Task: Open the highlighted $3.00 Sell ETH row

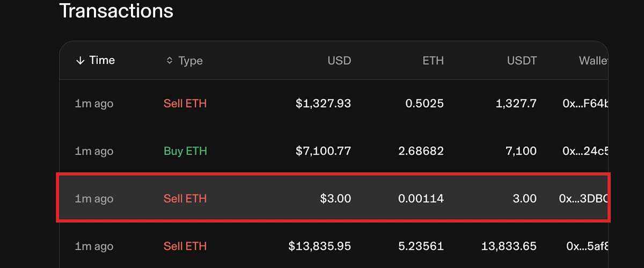Action: [333, 198]
